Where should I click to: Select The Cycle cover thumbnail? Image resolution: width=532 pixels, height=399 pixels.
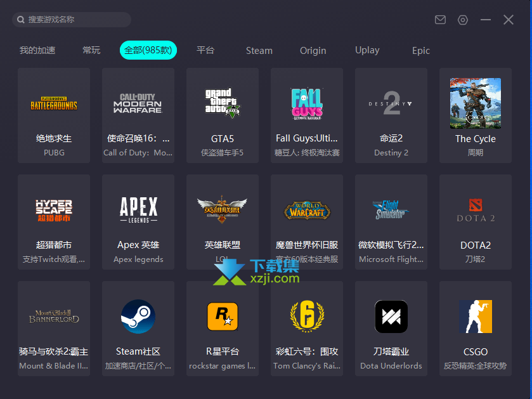[x=476, y=103]
